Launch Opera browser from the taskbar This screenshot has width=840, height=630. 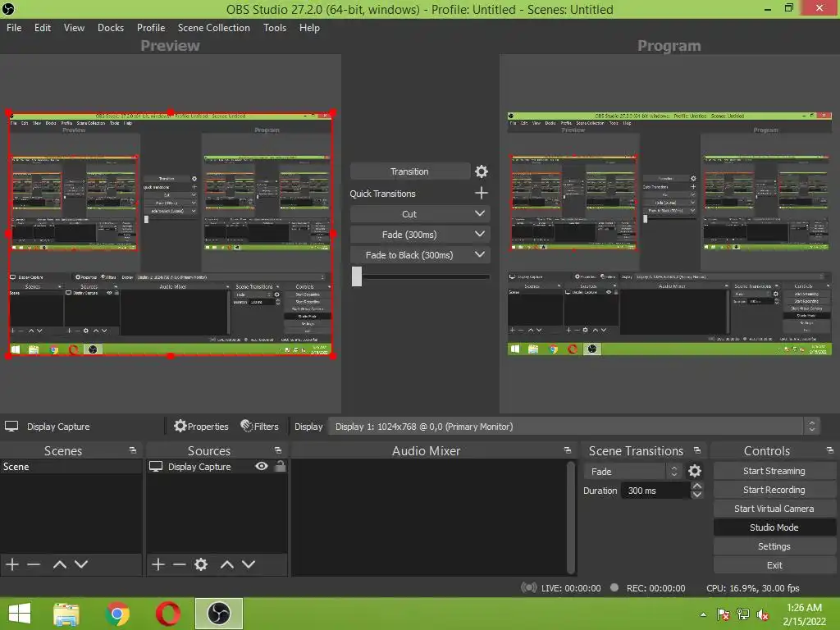pyautogui.click(x=168, y=614)
